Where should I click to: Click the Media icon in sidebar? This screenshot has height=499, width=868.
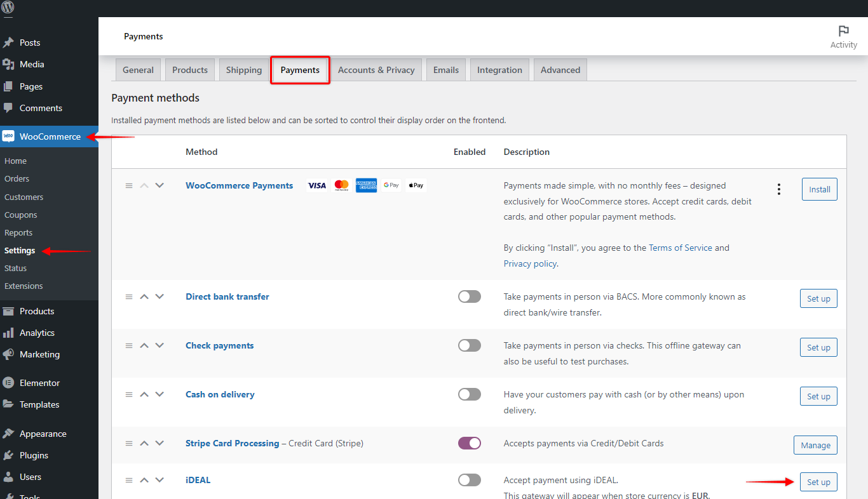point(8,64)
